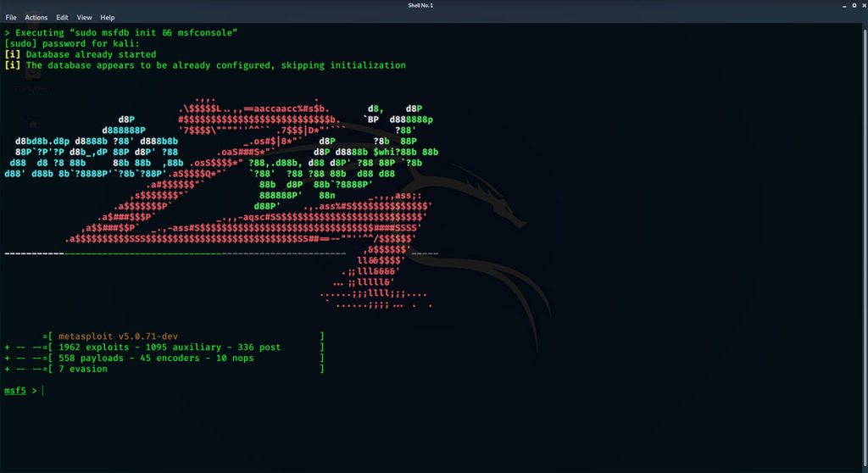Click the '336 post' text

[x=259, y=348]
